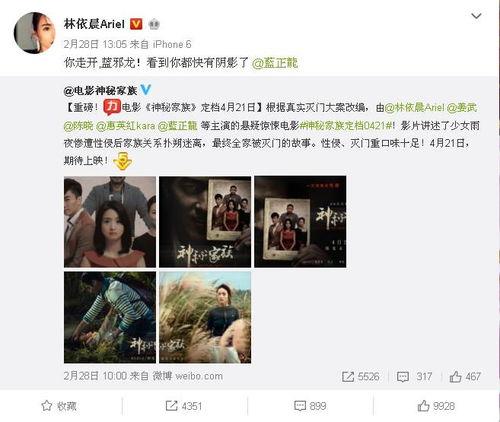Open the #神秘家族定档0421# hashtag
This screenshot has width=500, height=422.
[x=347, y=126]
